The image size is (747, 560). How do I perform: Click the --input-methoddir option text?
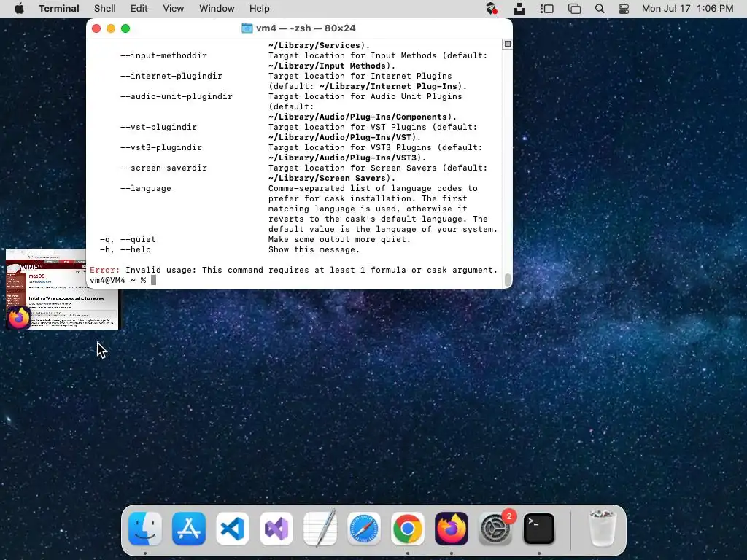click(x=163, y=55)
